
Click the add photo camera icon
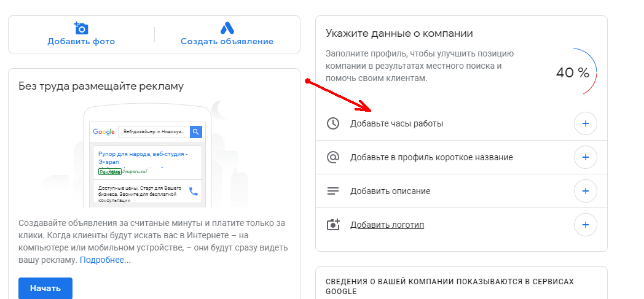coord(81,28)
